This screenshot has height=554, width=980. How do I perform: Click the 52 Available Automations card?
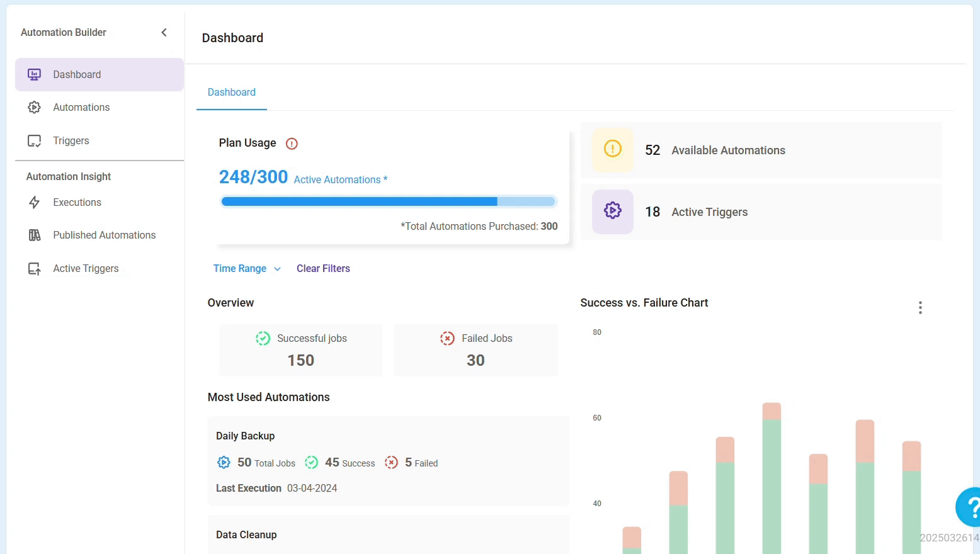761,150
